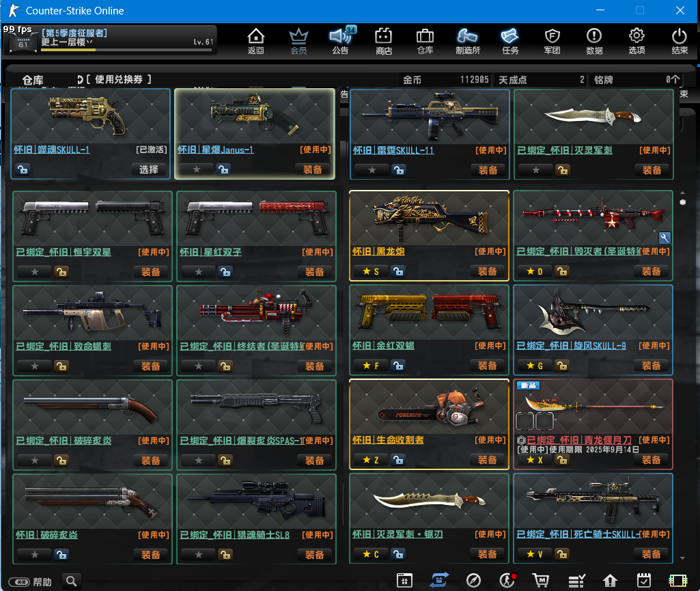This screenshot has width=700, height=591.
Task: Toggle the F star on 金红双蝎
Action: point(371,366)
